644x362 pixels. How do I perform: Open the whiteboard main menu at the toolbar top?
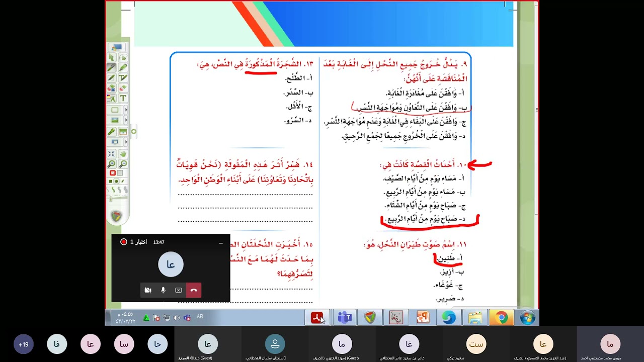[x=116, y=47]
